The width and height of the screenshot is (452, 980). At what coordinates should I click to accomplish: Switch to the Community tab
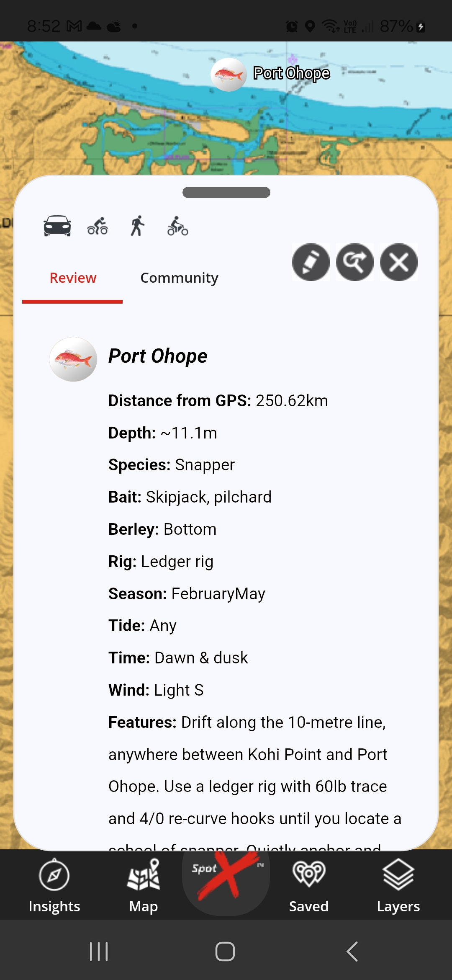coord(179,278)
